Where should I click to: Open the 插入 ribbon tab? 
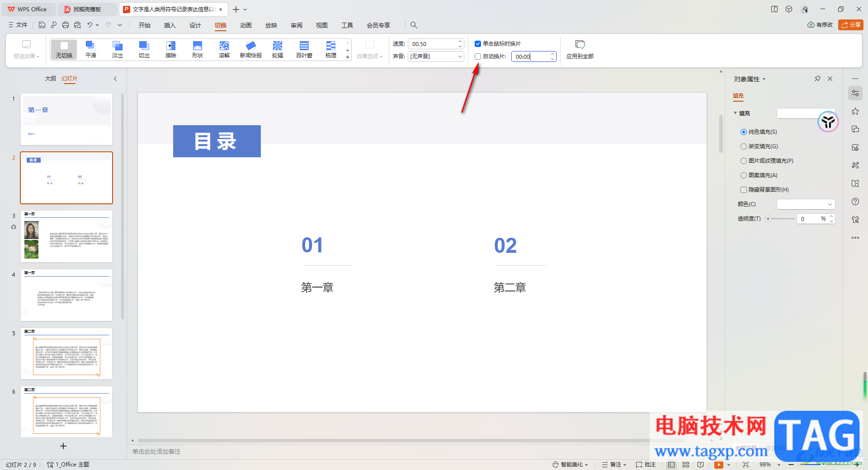point(170,25)
